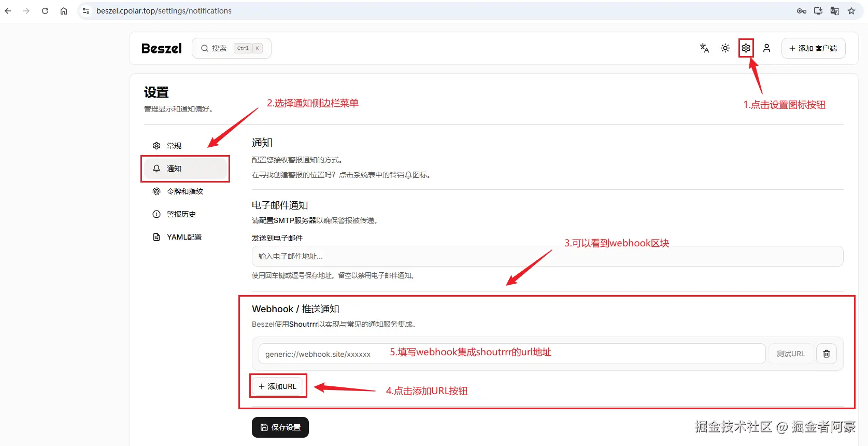Click the 保存设置 button
Screen dimensions: 868x446
[x=280, y=427]
